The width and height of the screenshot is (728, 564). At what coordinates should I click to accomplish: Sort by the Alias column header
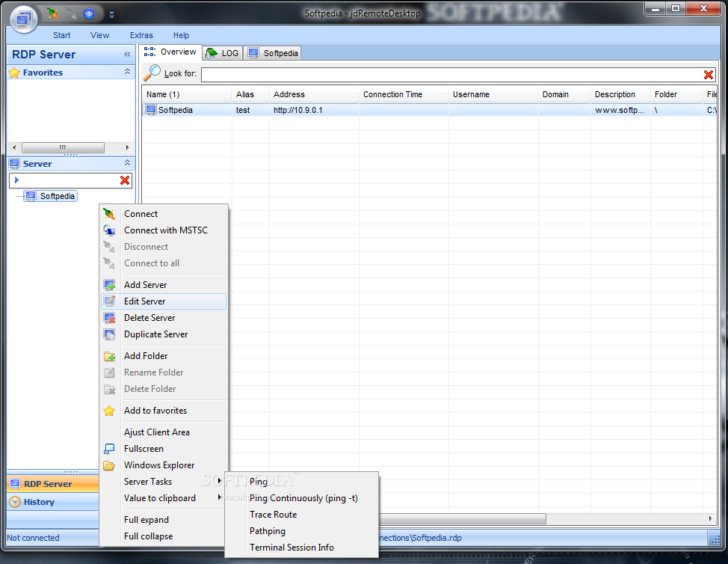point(250,94)
